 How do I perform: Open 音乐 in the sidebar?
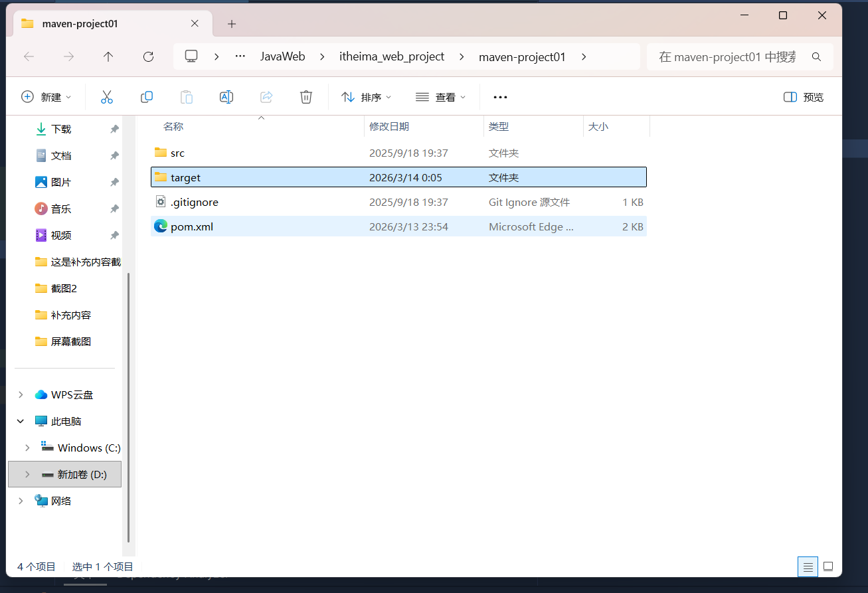pos(61,209)
